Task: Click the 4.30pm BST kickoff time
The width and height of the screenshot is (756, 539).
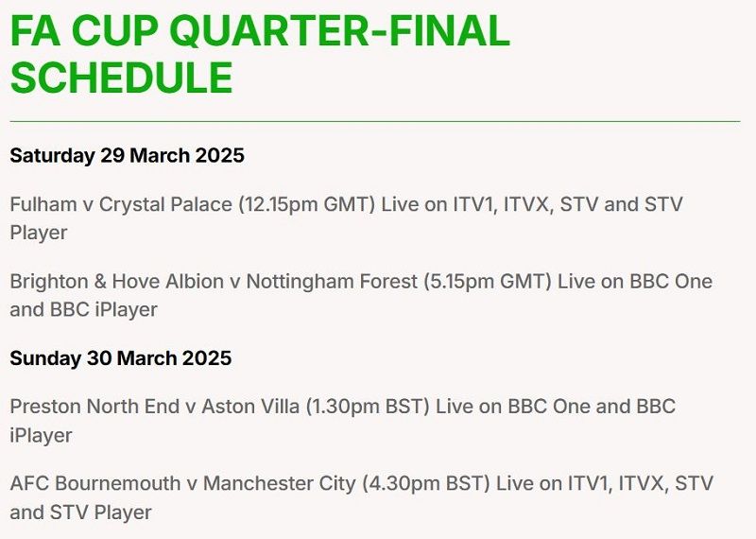Action: [426, 483]
